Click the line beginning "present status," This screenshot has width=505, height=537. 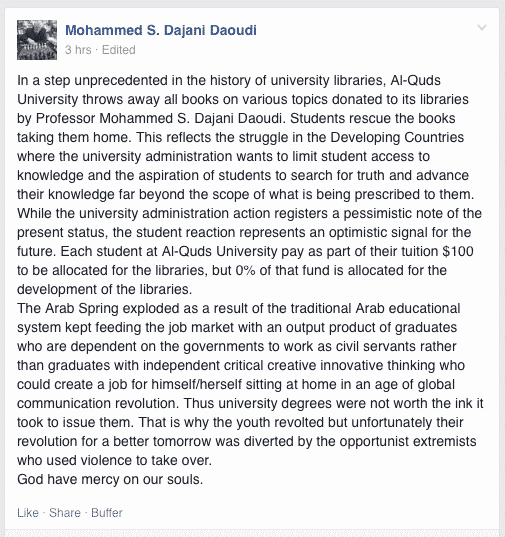point(244,232)
